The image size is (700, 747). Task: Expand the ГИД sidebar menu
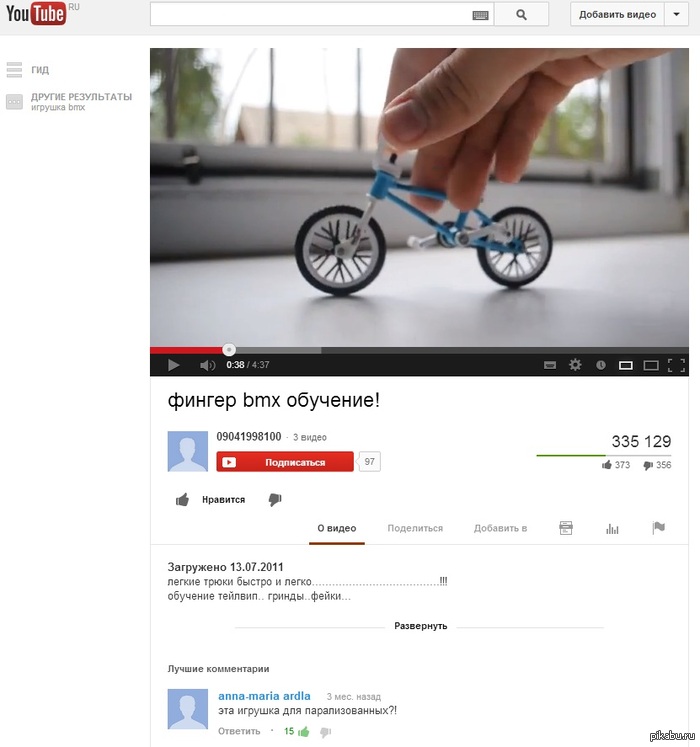coord(28,70)
